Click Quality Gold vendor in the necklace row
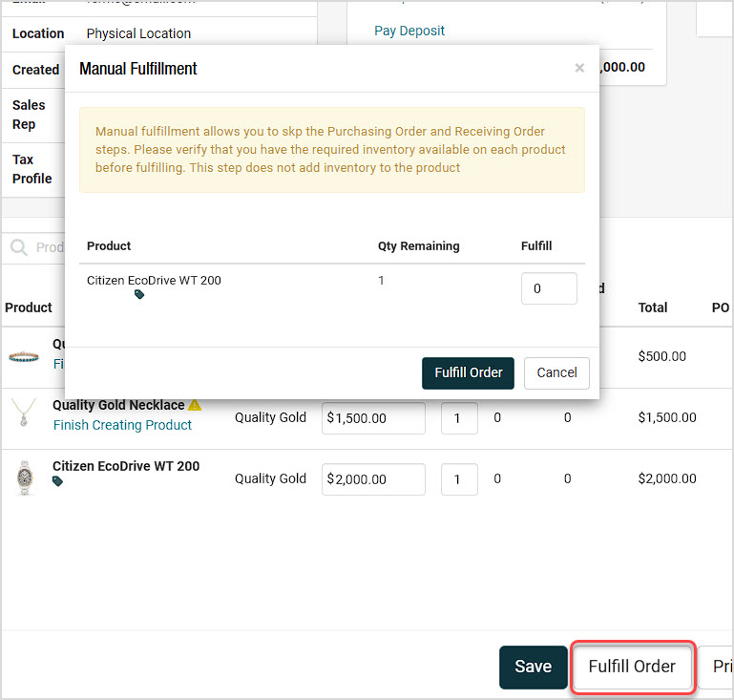The height and width of the screenshot is (700, 734). tap(270, 417)
